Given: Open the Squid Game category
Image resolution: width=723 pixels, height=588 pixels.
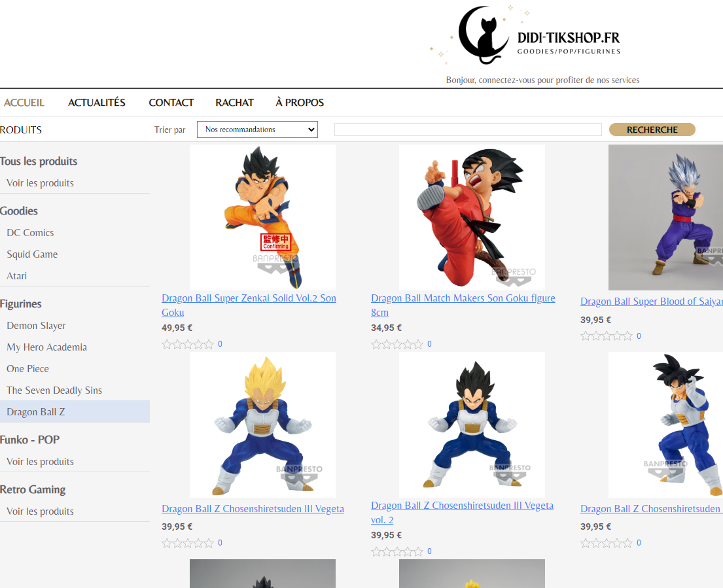Looking at the screenshot, I should 32,254.
